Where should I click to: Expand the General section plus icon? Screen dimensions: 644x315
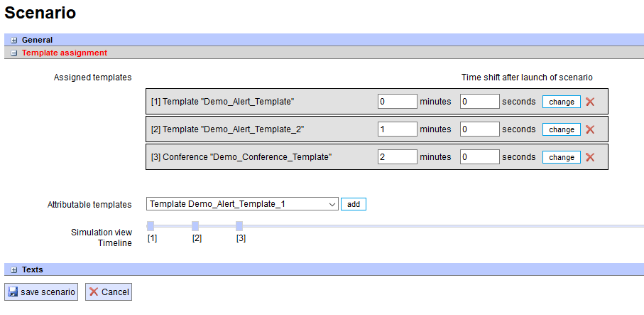(x=14, y=41)
